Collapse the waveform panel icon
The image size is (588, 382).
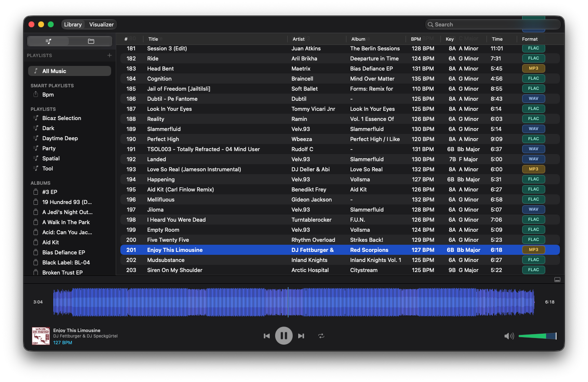[x=557, y=280]
